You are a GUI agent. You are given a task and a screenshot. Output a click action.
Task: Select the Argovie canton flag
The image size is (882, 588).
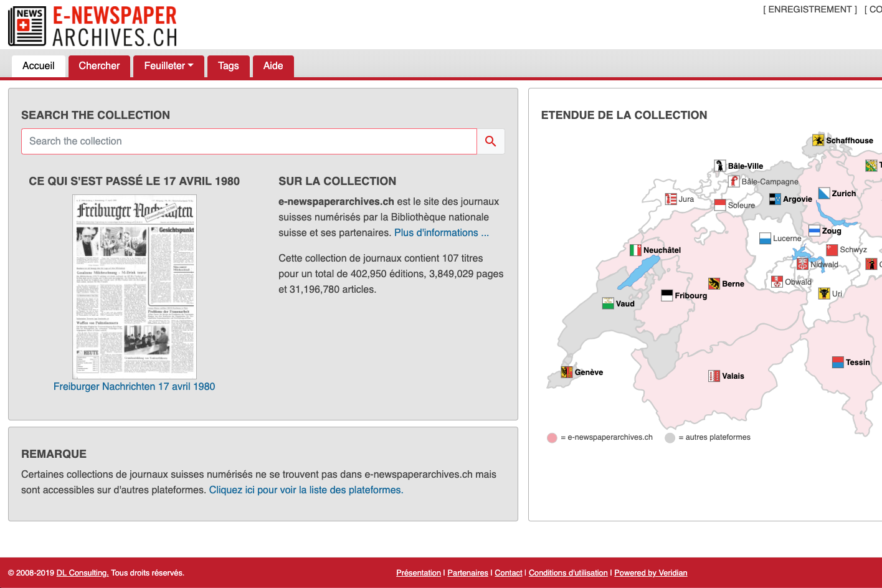pyautogui.click(x=775, y=199)
